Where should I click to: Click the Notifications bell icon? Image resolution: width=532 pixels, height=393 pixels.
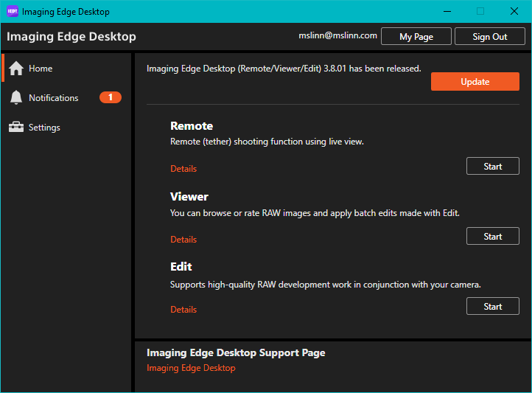tap(16, 98)
